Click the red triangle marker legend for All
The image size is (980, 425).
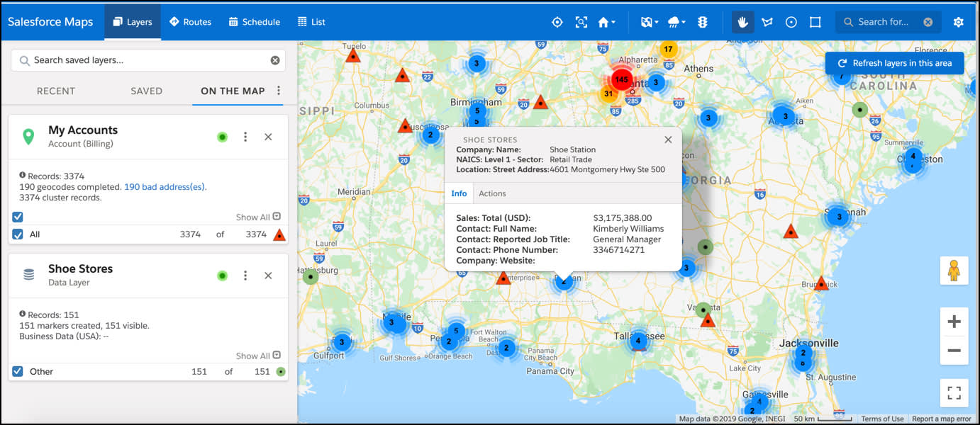pyautogui.click(x=279, y=234)
